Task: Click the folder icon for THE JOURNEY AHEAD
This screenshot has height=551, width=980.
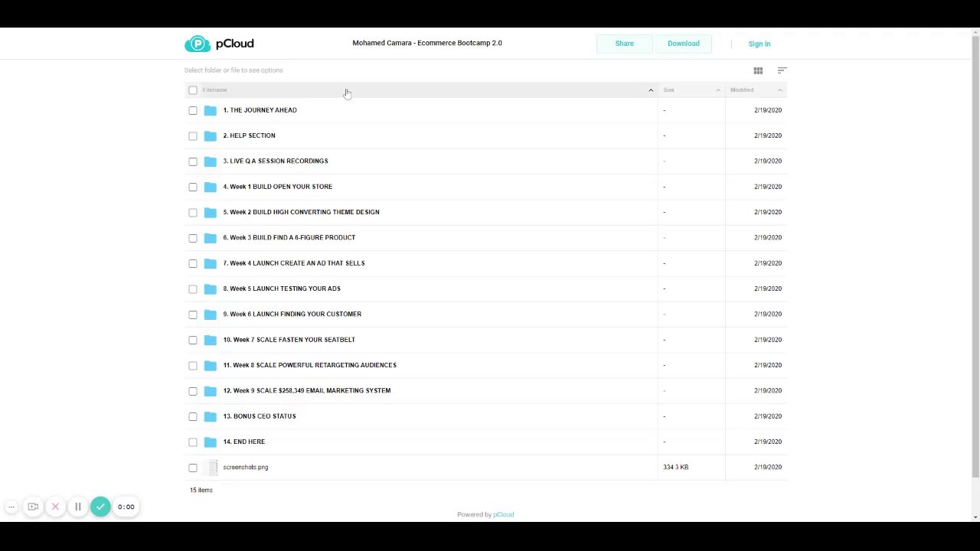Action: pos(210,110)
